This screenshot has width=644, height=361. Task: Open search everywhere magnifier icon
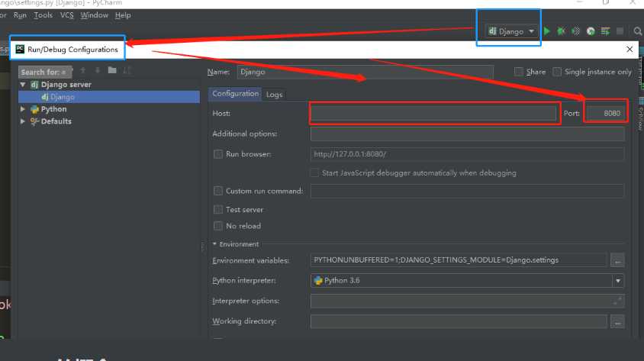pos(637,31)
